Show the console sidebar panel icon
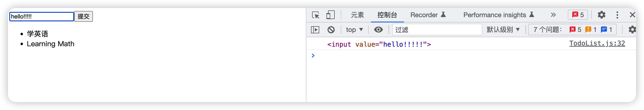This screenshot has height=110, width=644. click(315, 30)
